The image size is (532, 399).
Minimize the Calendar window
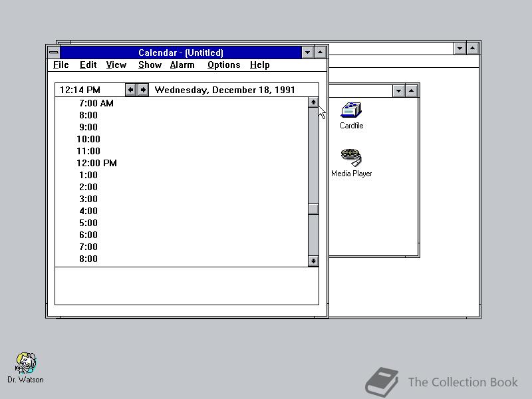pos(307,53)
